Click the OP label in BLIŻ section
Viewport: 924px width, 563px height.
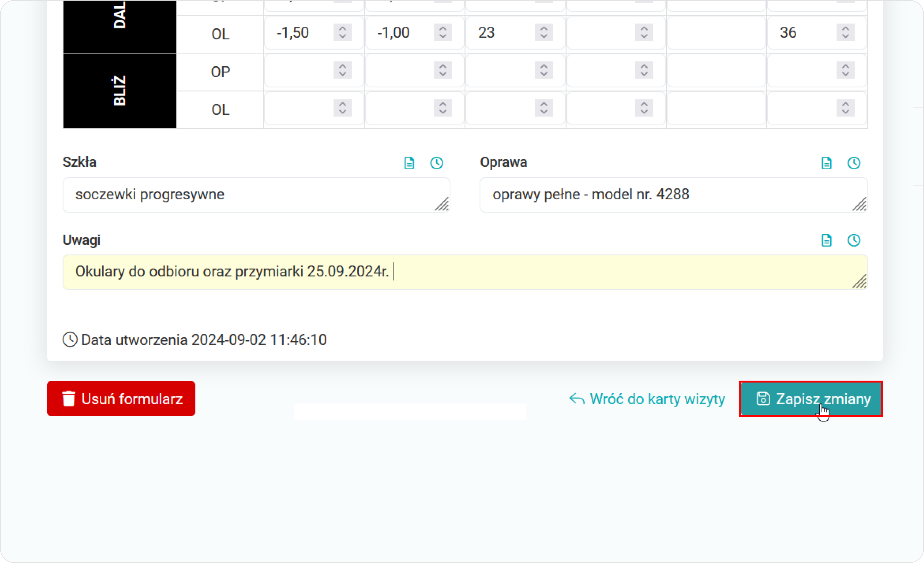click(221, 72)
